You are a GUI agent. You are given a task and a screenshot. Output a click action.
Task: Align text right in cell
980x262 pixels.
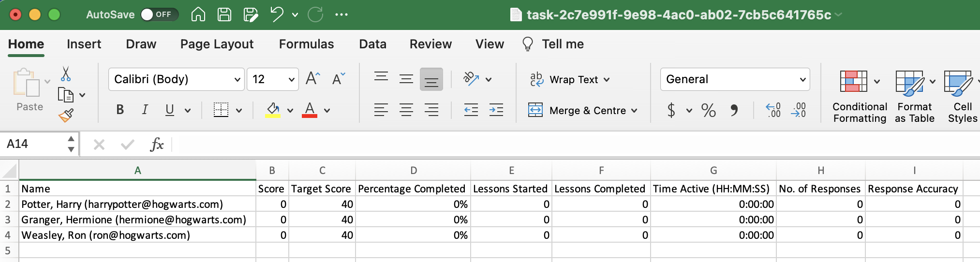pyautogui.click(x=431, y=110)
